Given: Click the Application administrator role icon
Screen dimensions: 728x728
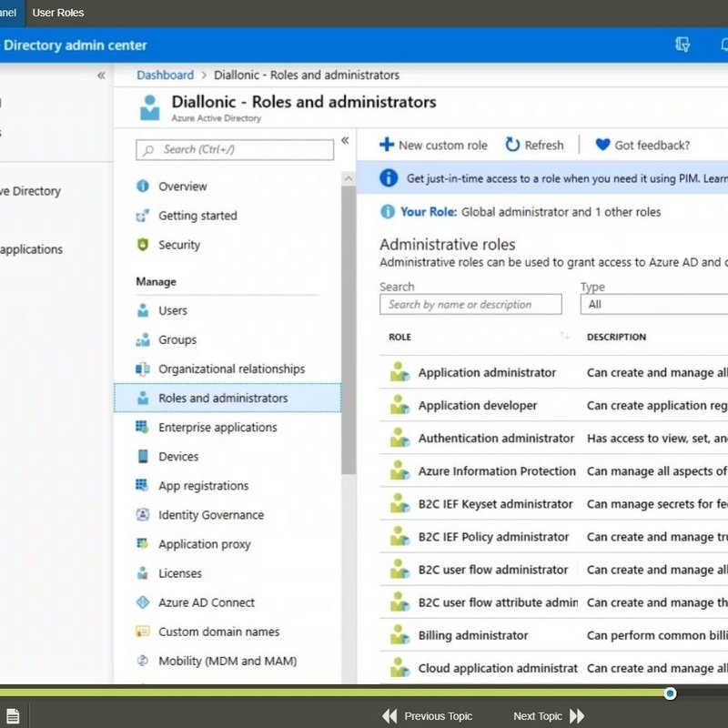Looking at the screenshot, I should click(399, 372).
